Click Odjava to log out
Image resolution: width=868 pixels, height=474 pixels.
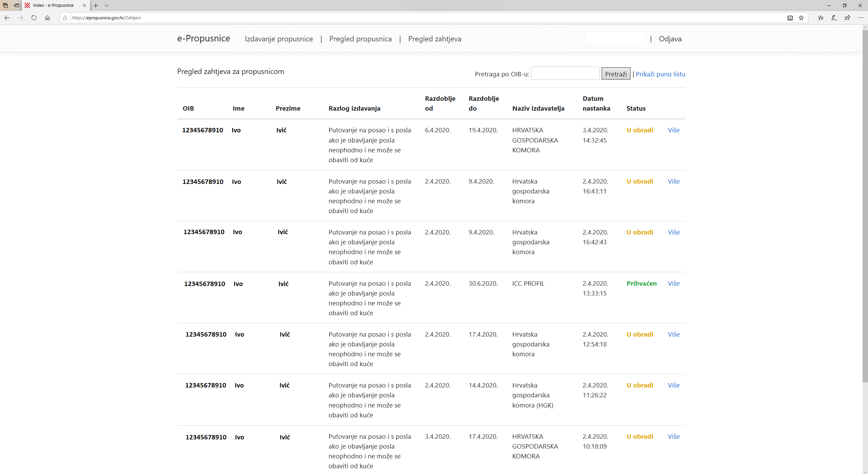pos(670,39)
